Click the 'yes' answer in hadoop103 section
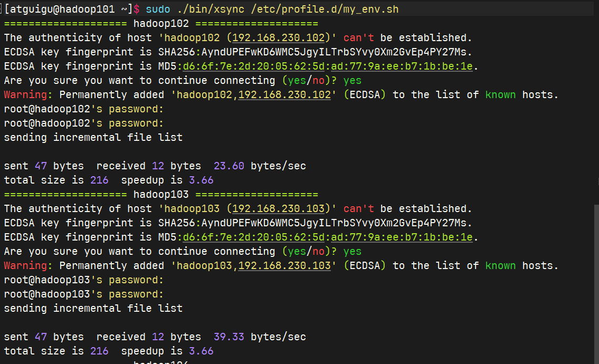Viewport: 599px width, 364px height. (x=352, y=251)
